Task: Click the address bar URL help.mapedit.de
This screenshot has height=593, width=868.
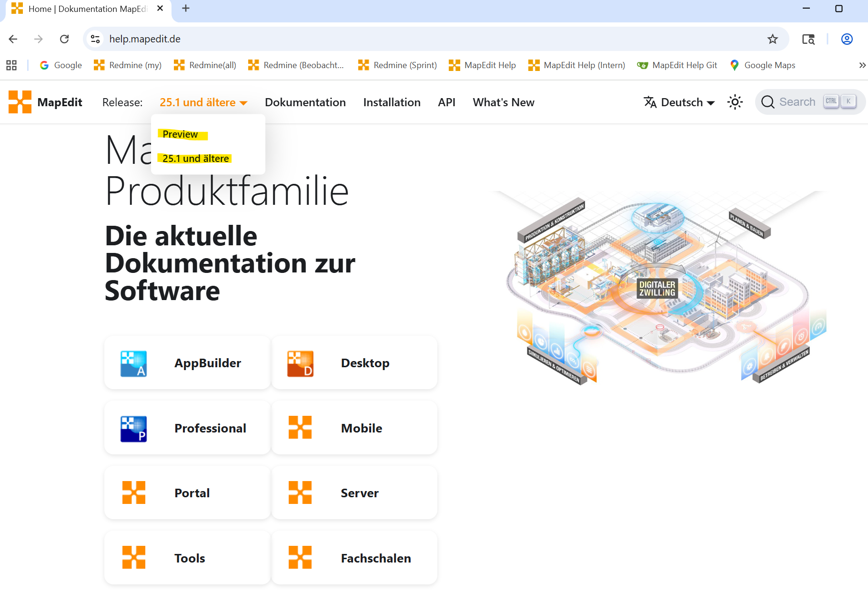Action: pyautogui.click(x=145, y=39)
